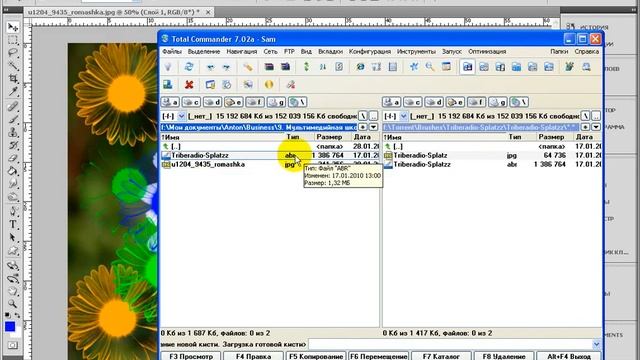Select drive c in the left panel drive bar
This screenshot has height=360, width=640.
(x=191, y=102)
